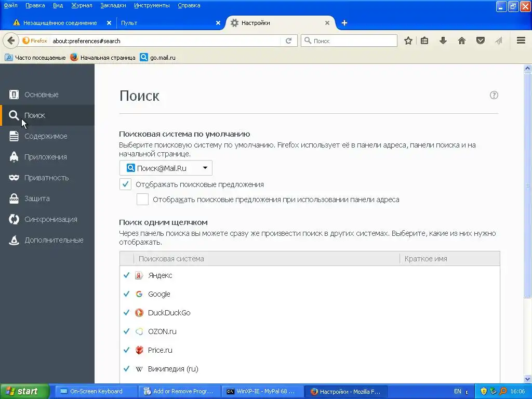Screen dimensions: 532x399
Task: Click the Windows start button
Action: coord(24,391)
